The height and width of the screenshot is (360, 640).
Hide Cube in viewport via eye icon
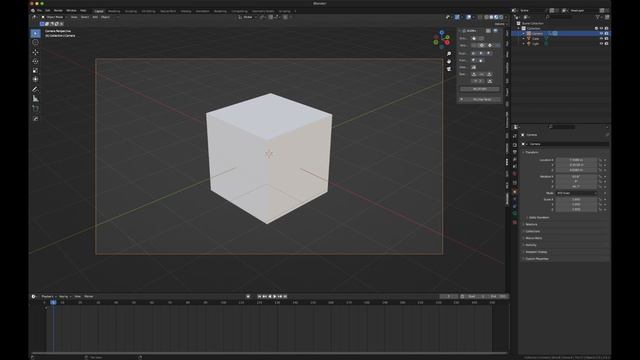(601, 38)
